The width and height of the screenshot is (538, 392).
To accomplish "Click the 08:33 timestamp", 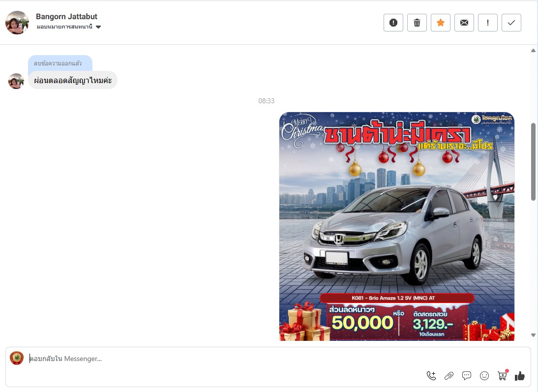I will point(266,101).
